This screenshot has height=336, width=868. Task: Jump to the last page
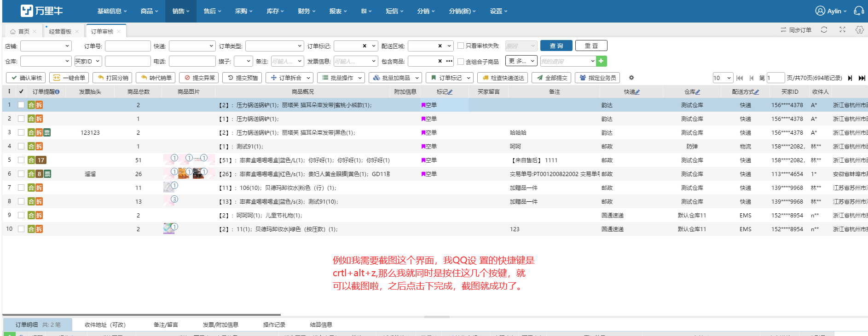tap(862, 78)
